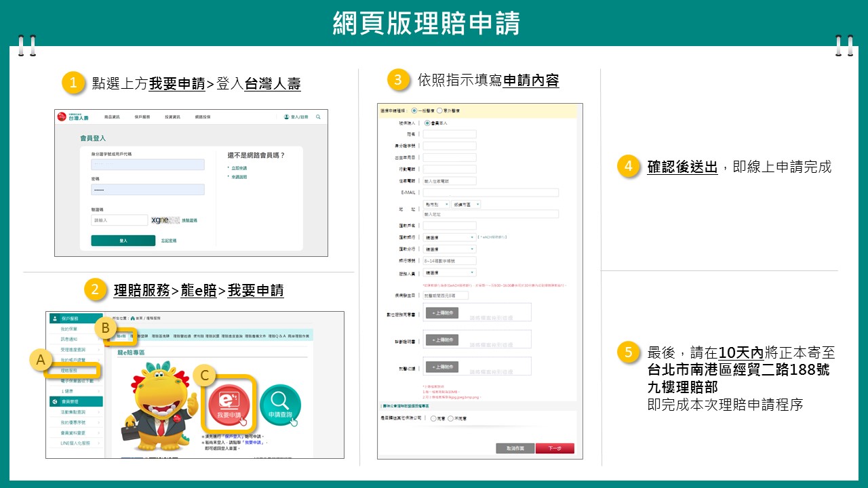Select 受理進度查詢 in the sidebar

coord(73,350)
